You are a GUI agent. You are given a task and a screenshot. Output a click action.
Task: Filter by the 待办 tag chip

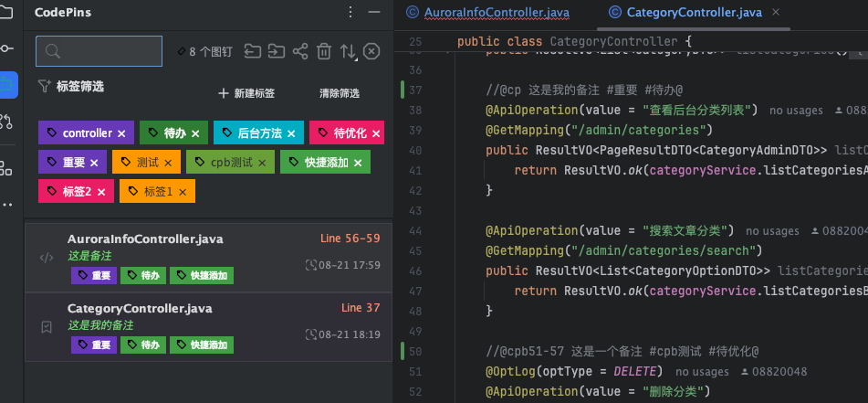173,133
